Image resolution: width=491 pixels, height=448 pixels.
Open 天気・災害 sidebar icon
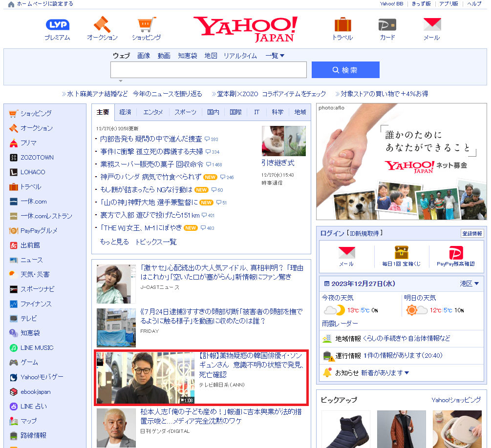[14, 274]
